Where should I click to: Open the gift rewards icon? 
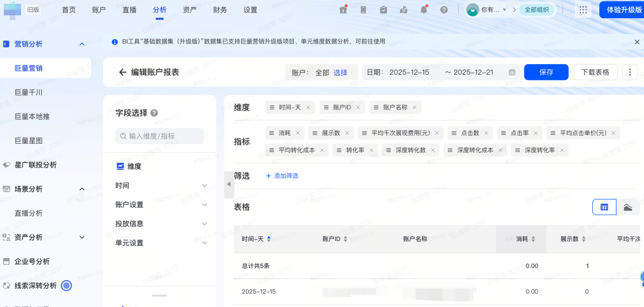(x=343, y=10)
